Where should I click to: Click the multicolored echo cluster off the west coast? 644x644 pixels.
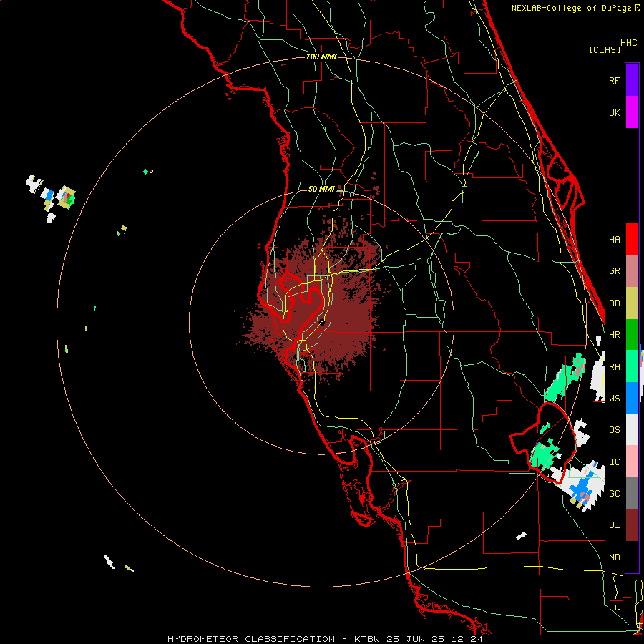coord(66,197)
